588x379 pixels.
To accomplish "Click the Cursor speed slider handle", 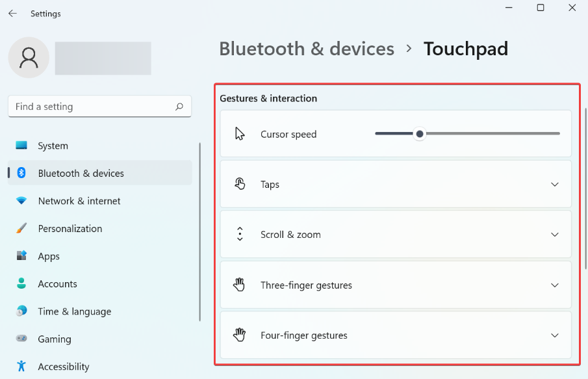I will tap(420, 134).
